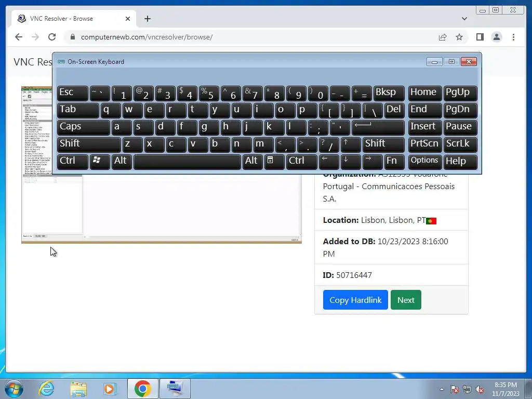Toggle the Caps key
The height and width of the screenshot is (399, 532).
(x=84, y=127)
